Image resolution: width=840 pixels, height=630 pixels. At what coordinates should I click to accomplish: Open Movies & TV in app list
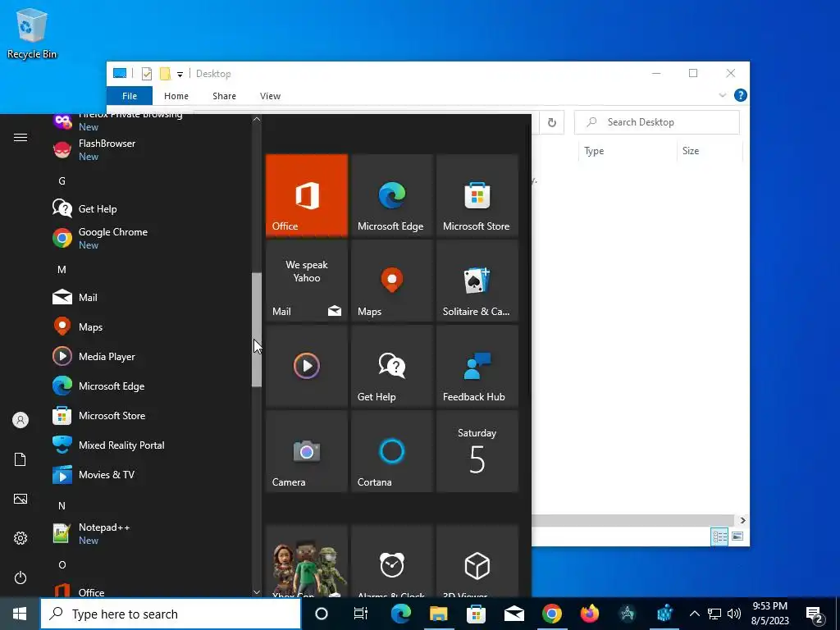tap(150, 474)
